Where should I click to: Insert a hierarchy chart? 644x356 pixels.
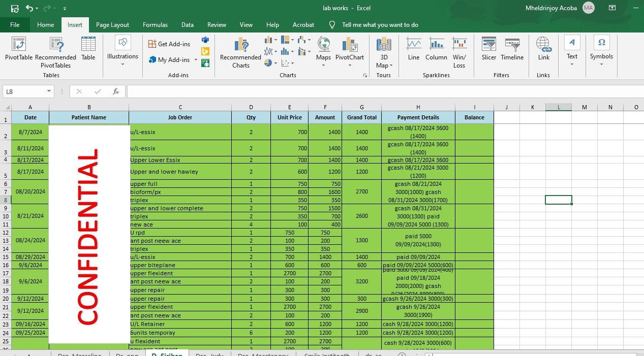288,40
